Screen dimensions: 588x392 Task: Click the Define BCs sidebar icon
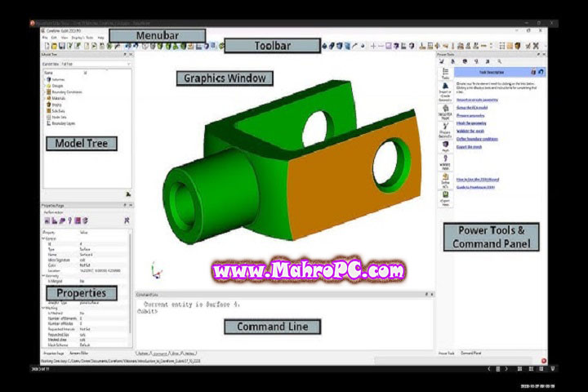click(445, 180)
